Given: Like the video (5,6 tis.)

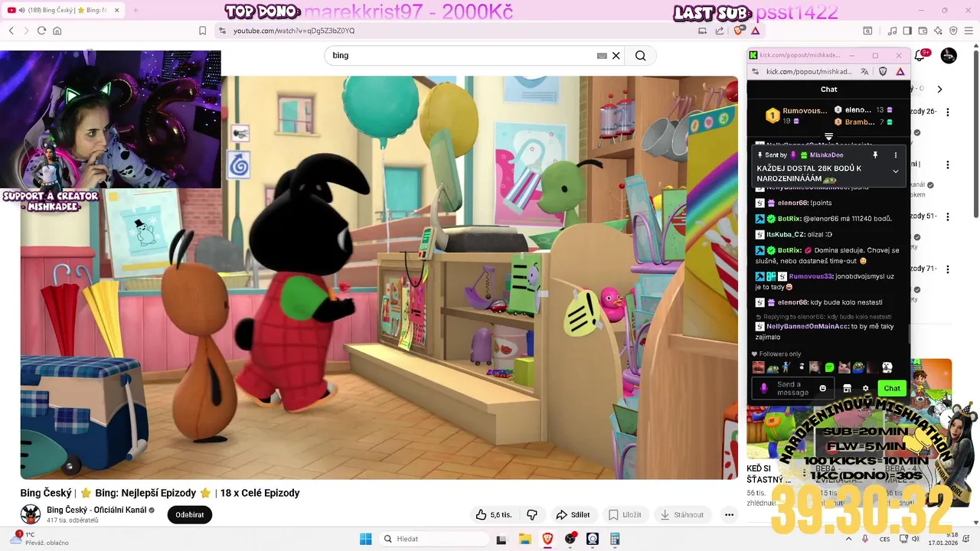Looking at the screenshot, I should tap(494, 515).
